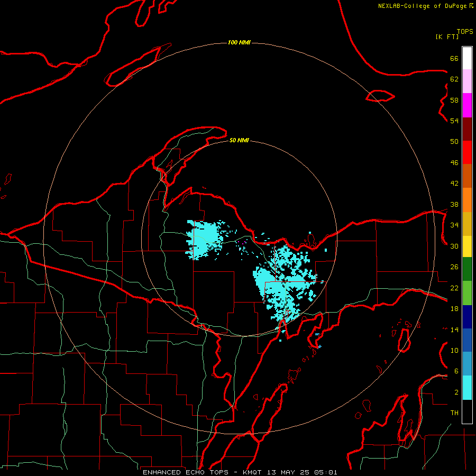Image resolution: width=476 pixels, height=476 pixels.
Task: Select the dark green legend swatch
Action: coord(467,269)
